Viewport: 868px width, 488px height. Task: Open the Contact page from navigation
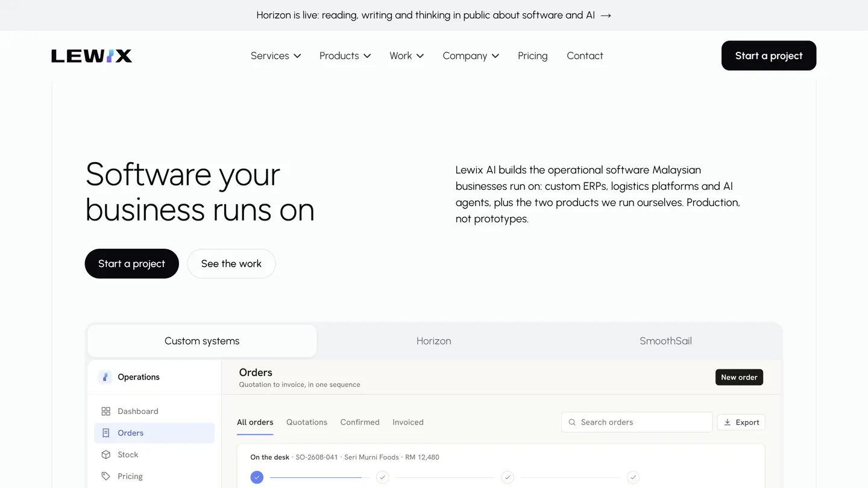585,56
